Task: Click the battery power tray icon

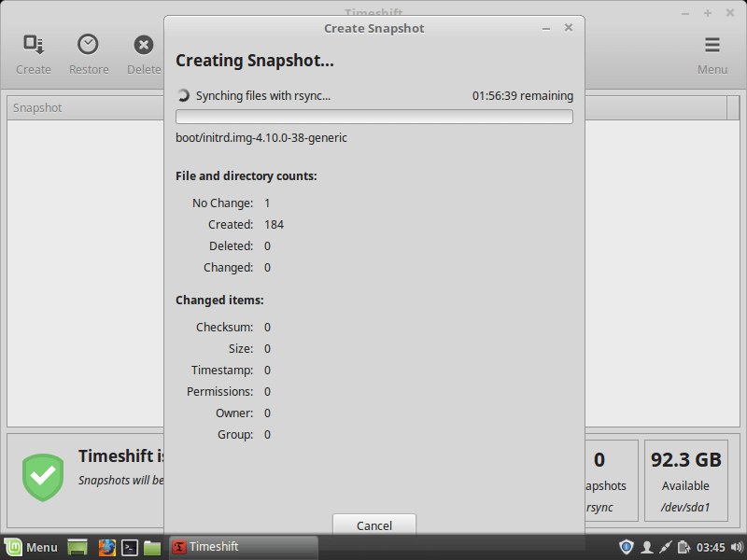Action: (x=684, y=547)
